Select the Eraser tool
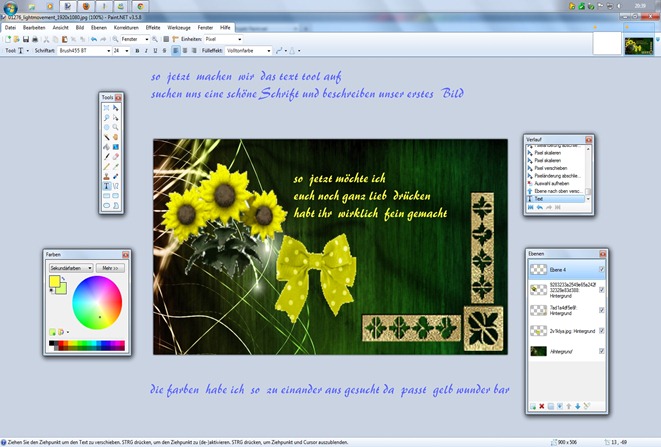The height and width of the screenshot is (447, 661). [116, 156]
